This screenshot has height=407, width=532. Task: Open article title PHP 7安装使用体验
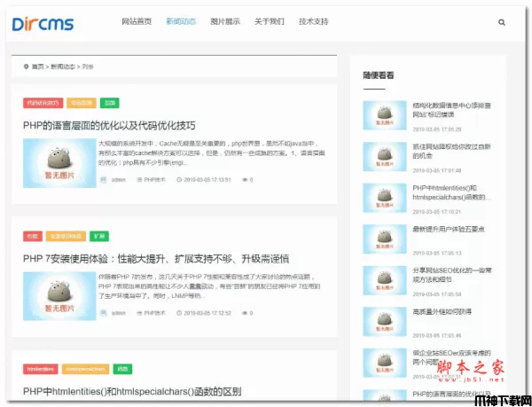click(x=156, y=259)
